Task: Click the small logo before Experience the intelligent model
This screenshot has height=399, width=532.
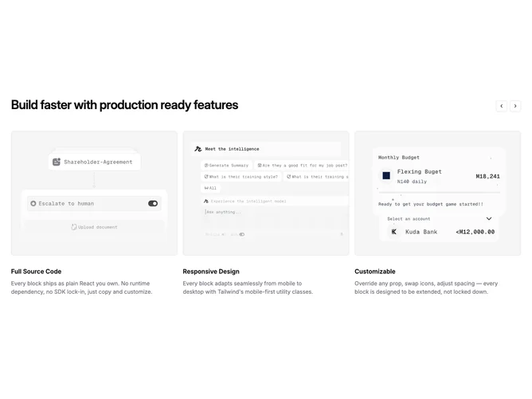Action: tap(206, 201)
